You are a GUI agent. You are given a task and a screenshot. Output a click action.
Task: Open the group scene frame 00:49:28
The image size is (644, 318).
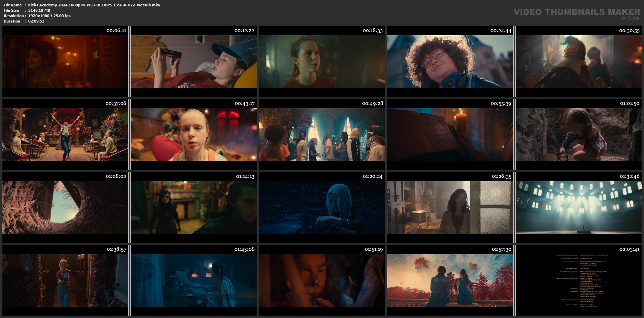click(x=322, y=134)
